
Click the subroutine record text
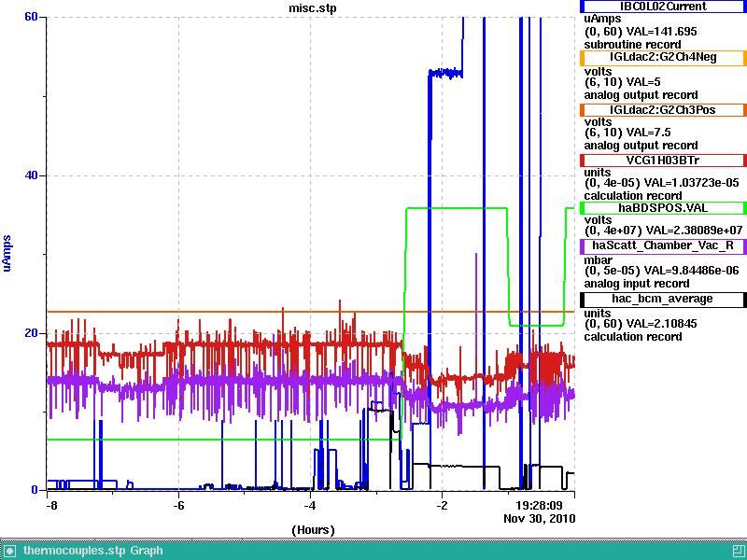pos(632,45)
